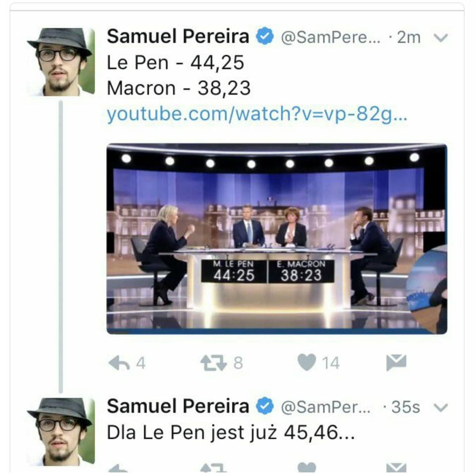Expand options chevron on the 2m tweet
Viewport: 476px width, 474px height.
coord(440,38)
